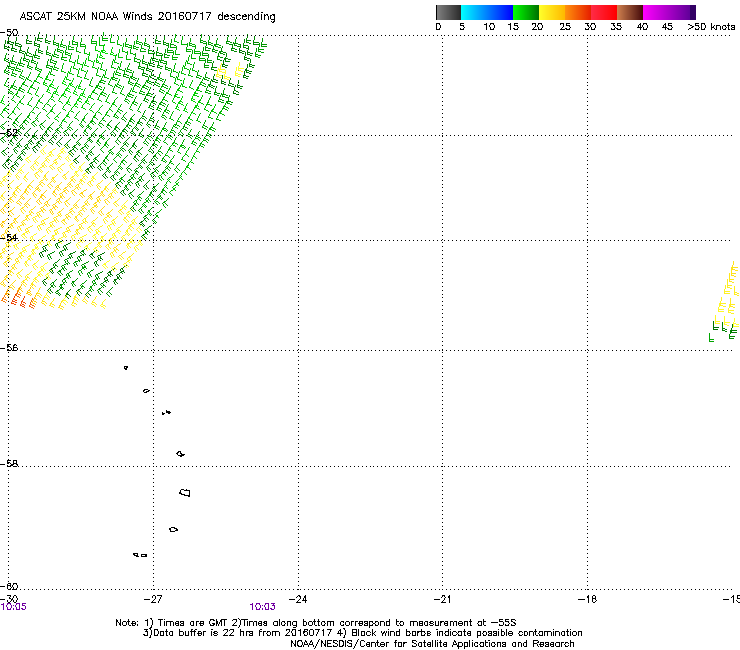Click the orange 25-30 knots color segment
740x650 pixels.
pyautogui.click(x=578, y=12)
